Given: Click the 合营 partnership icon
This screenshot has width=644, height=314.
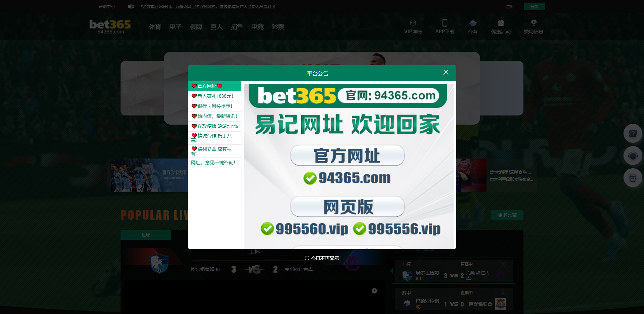Looking at the screenshot, I should [x=473, y=23].
